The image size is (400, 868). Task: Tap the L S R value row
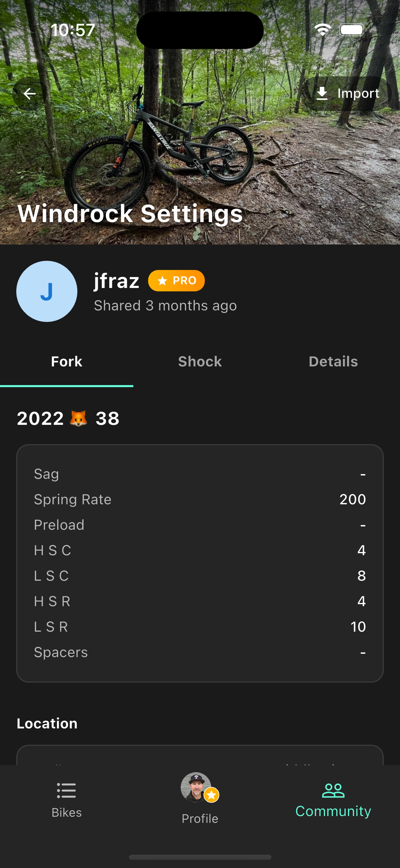(200, 627)
